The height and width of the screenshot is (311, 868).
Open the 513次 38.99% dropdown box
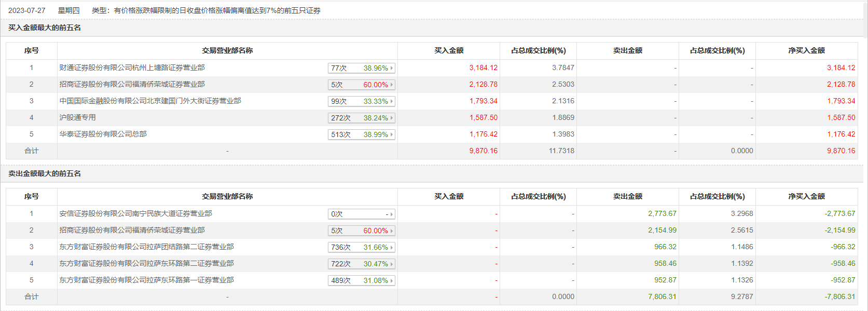pyautogui.click(x=361, y=134)
